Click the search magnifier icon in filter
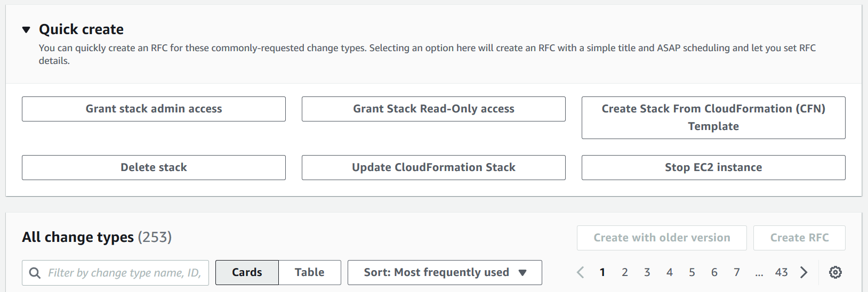 tap(35, 273)
